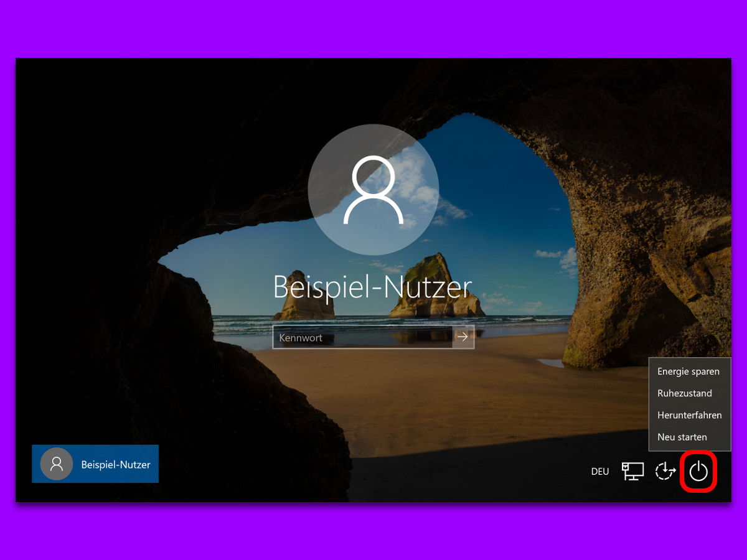The image size is (747, 560).
Task: Click the small avatar in the account tile
Action: coord(56,464)
